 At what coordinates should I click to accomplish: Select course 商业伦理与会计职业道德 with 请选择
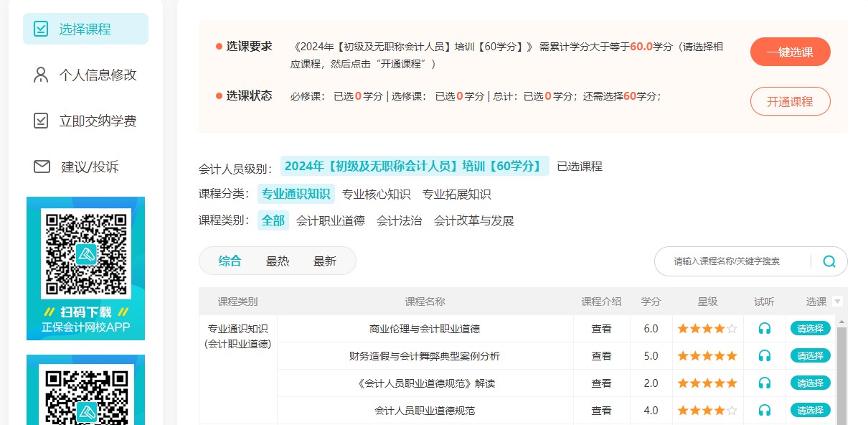pyautogui.click(x=810, y=329)
